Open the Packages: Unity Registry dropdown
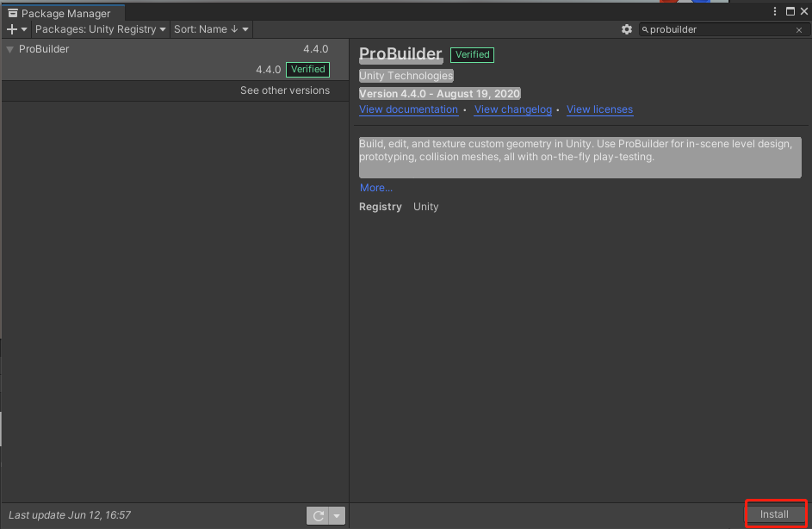This screenshot has width=812, height=529. 100,28
